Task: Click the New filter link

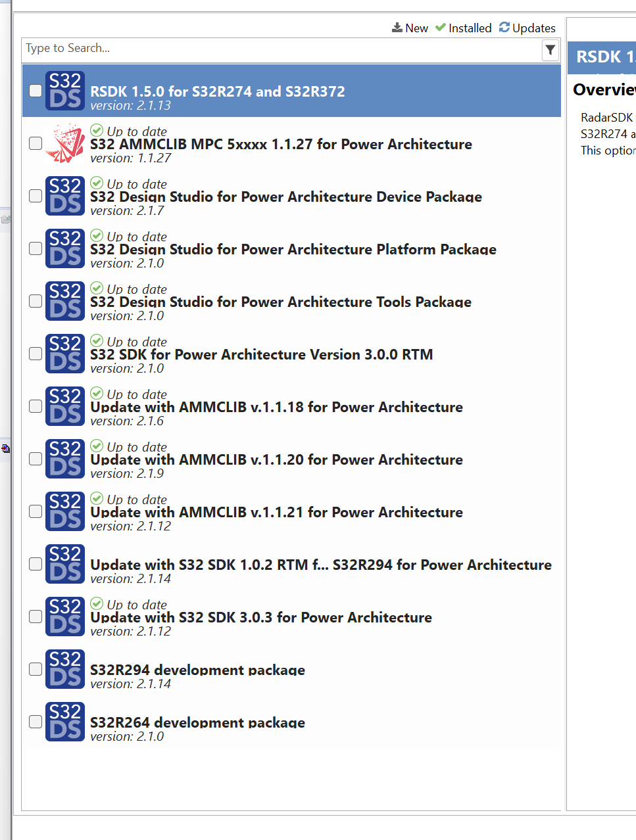Action: click(416, 28)
